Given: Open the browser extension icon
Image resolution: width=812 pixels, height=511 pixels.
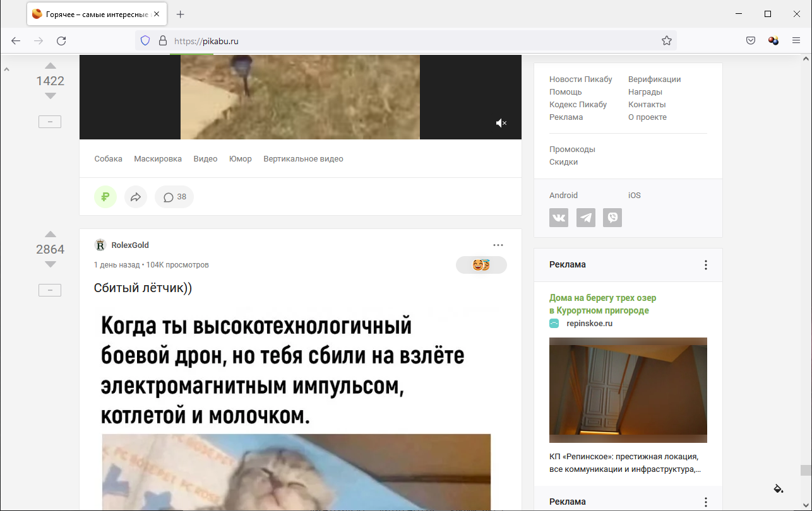Looking at the screenshot, I should [773, 40].
